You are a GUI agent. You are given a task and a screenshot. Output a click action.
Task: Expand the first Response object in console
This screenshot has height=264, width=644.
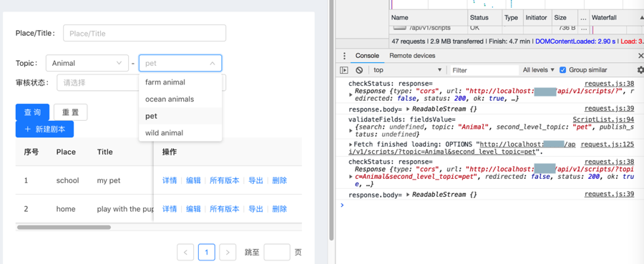[351, 95]
